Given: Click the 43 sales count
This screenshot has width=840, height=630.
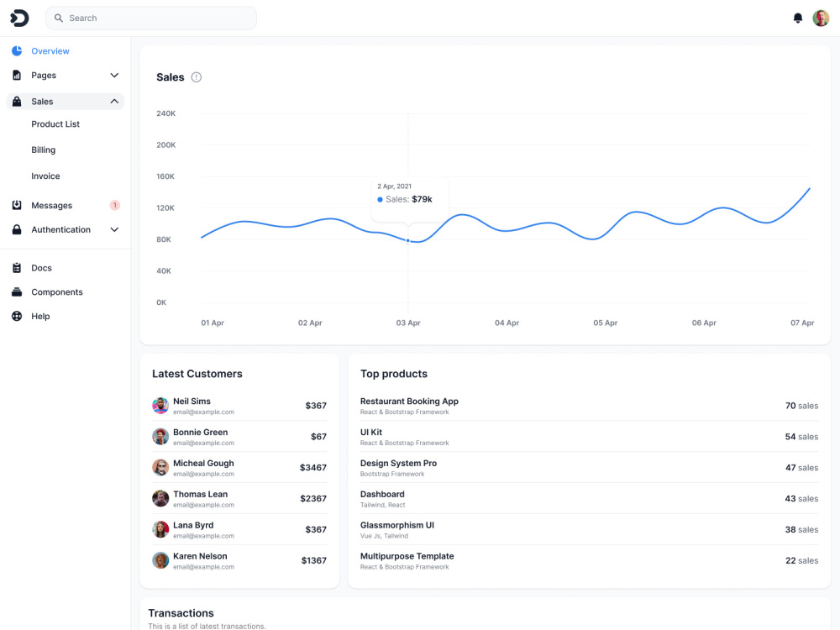Looking at the screenshot, I should 801,499.
